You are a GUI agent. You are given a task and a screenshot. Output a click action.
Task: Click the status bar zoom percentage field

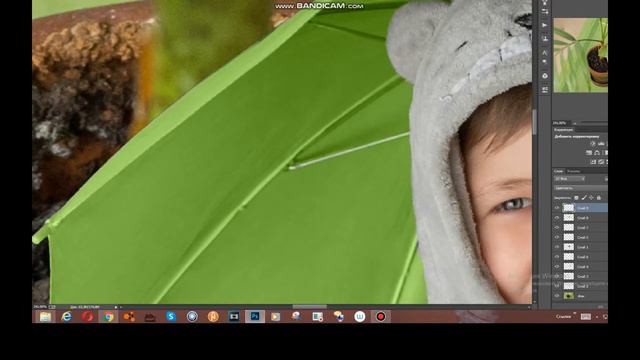coord(40,307)
